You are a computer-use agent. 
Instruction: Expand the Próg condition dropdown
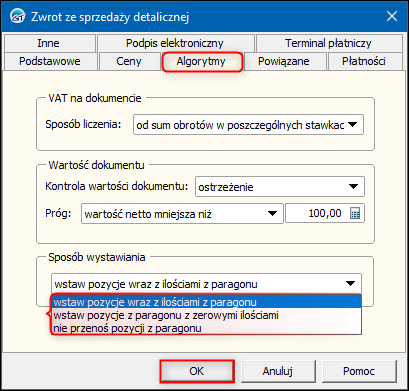pyautogui.click(x=272, y=213)
